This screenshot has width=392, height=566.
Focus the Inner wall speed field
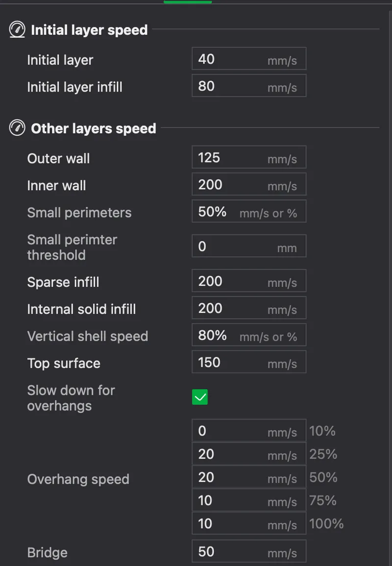click(249, 184)
